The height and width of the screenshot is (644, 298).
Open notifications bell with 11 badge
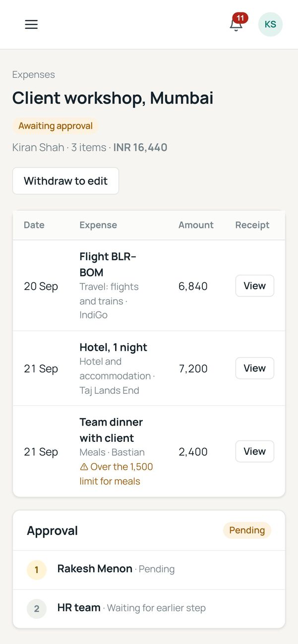click(237, 24)
